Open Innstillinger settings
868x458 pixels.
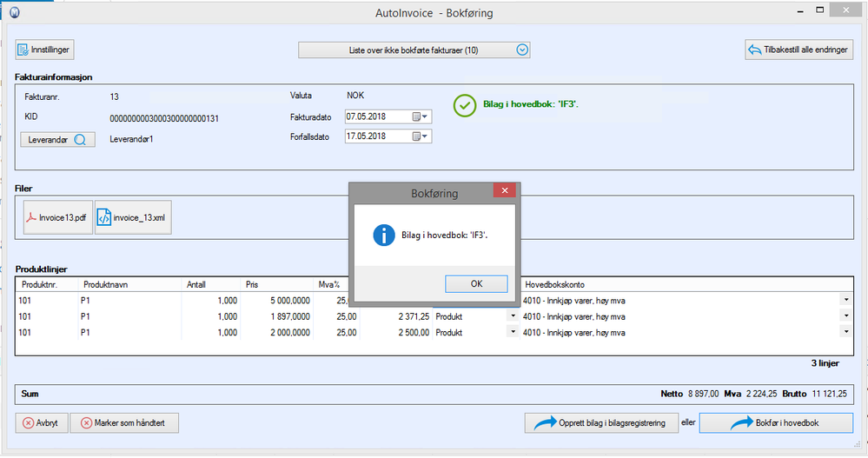pyautogui.click(x=45, y=50)
